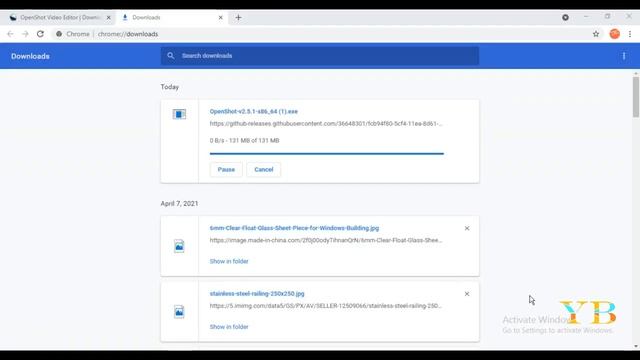Viewport: 640px width, 360px height.
Task: Click the githubusercontent source URL
Action: [x=326, y=124]
